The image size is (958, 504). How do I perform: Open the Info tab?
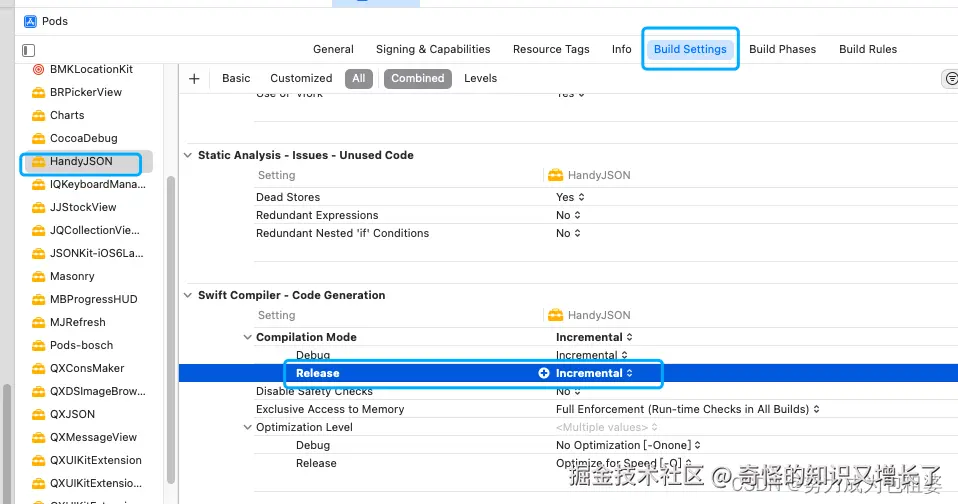621,49
